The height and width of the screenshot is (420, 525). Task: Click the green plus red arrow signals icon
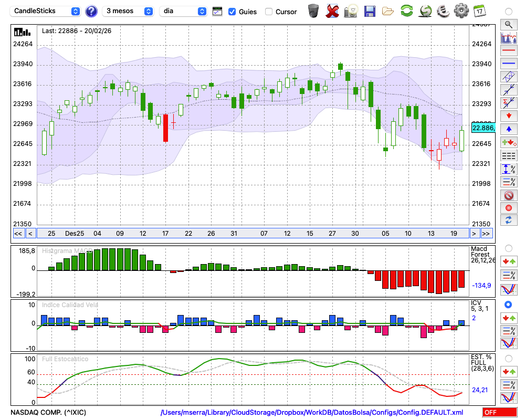(x=509, y=142)
